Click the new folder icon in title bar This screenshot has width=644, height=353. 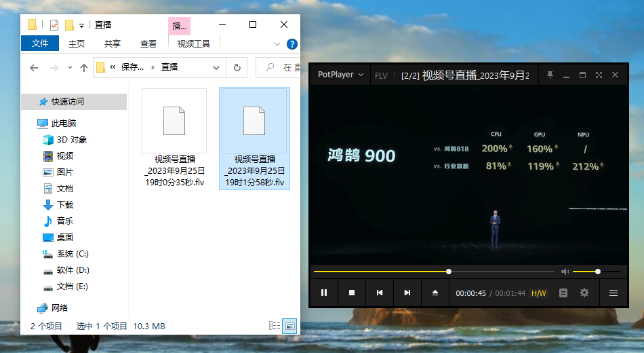[69, 25]
